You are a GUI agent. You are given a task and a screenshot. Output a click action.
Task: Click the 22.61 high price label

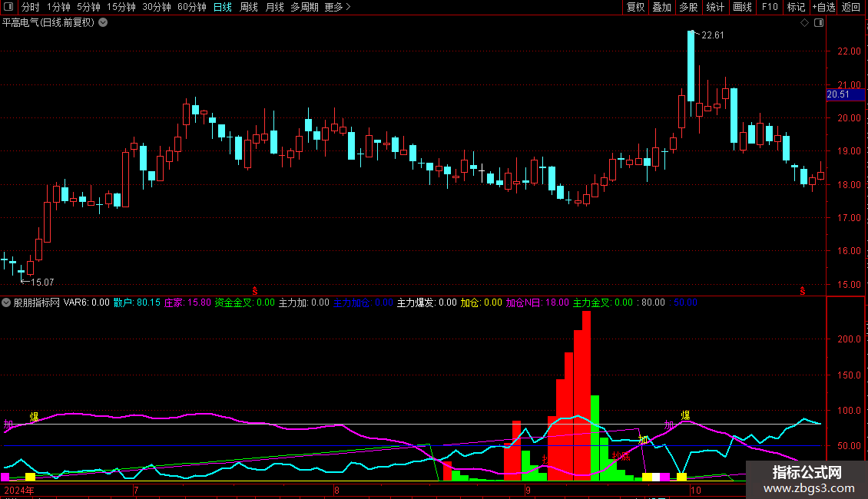712,35
